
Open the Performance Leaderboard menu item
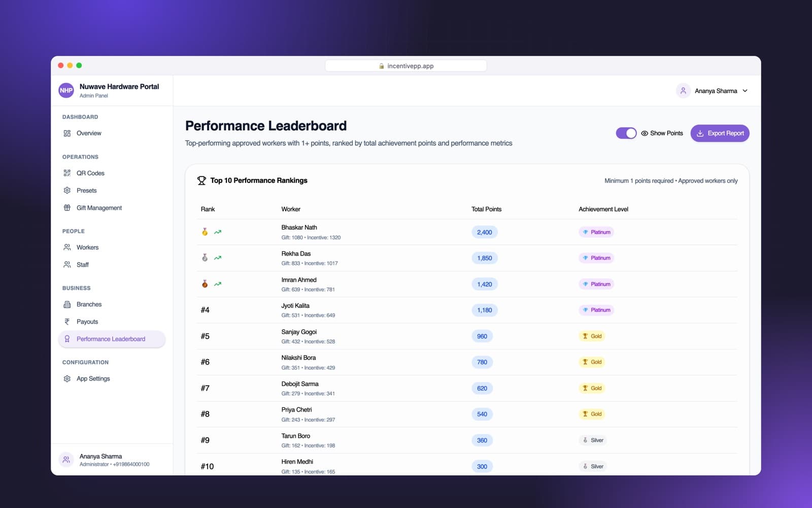tap(112, 339)
